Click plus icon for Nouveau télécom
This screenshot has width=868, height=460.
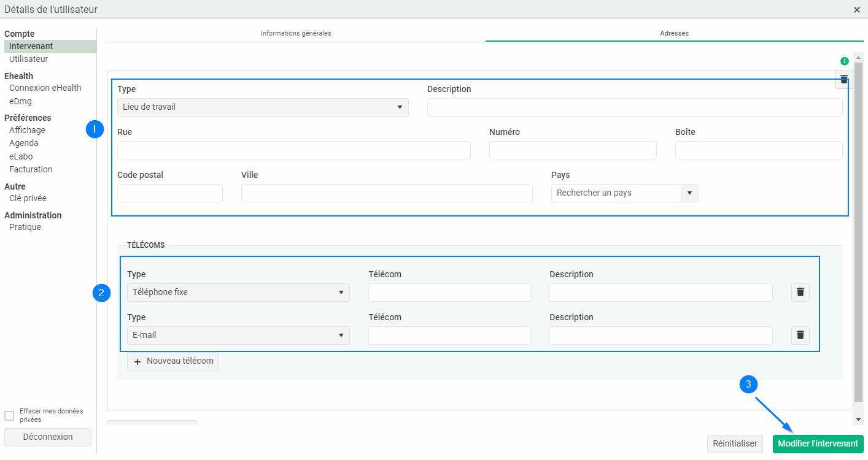138,361
